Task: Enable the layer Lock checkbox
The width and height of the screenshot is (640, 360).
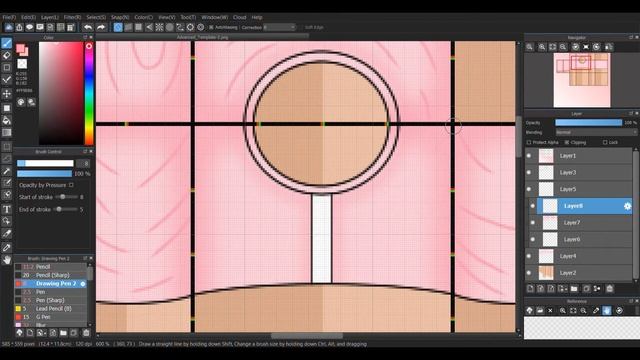Action: (x=605, y=142)
